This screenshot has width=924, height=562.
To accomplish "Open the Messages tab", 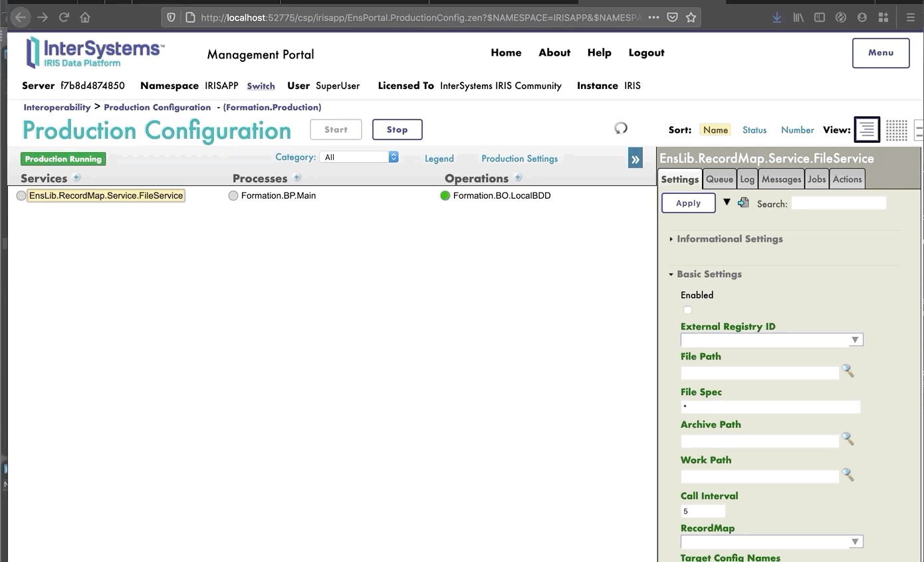I will (x=781, y=179).
